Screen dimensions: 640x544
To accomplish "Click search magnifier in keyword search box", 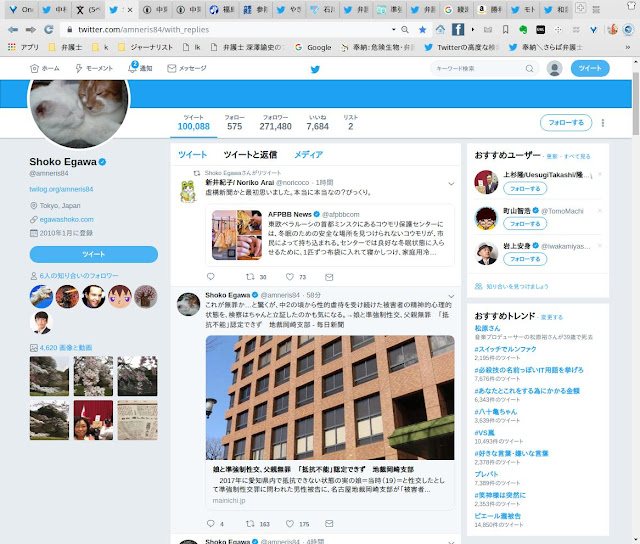I will (529, 69).
